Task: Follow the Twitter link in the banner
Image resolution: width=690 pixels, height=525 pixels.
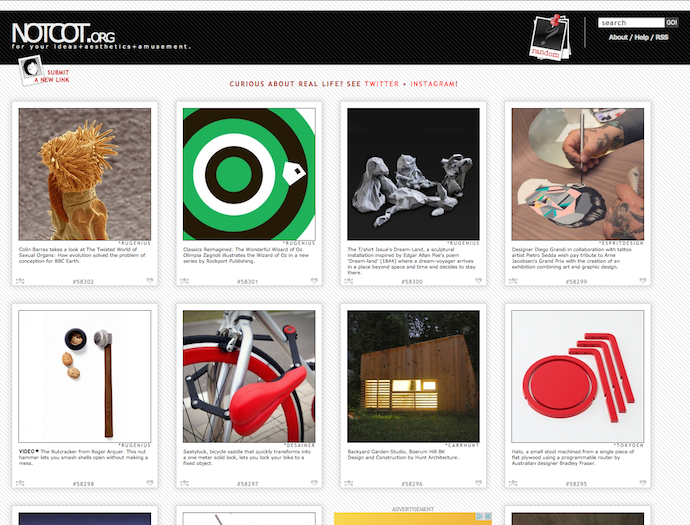Action: [382, 84]
